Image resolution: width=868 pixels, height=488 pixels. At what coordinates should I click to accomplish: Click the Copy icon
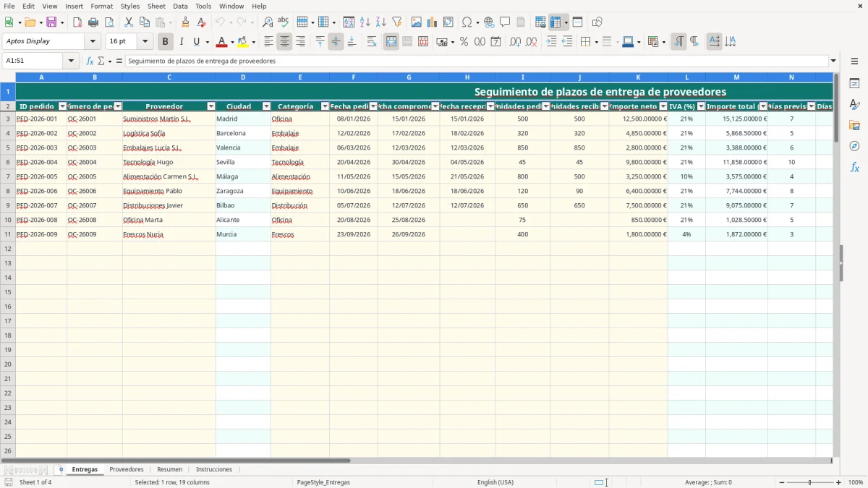(145, 22)
